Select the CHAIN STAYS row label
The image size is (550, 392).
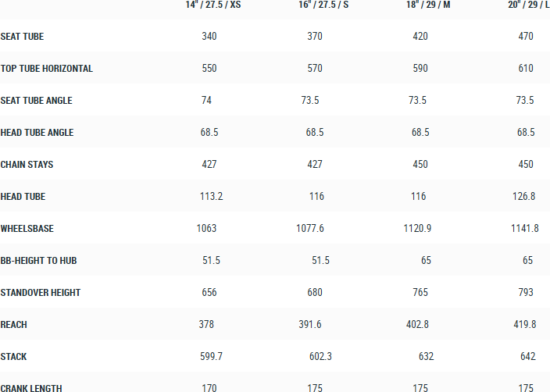[x=27, y=165]
